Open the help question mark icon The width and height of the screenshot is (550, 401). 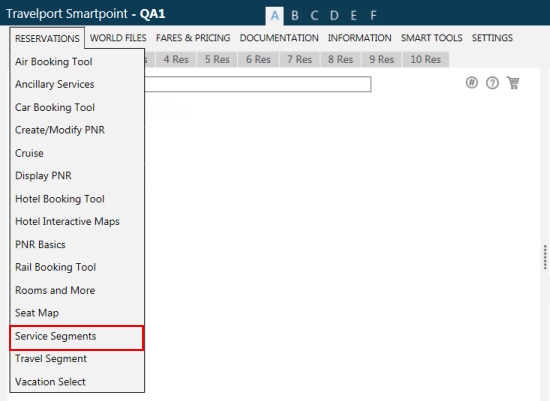click(x=492, y=83)
